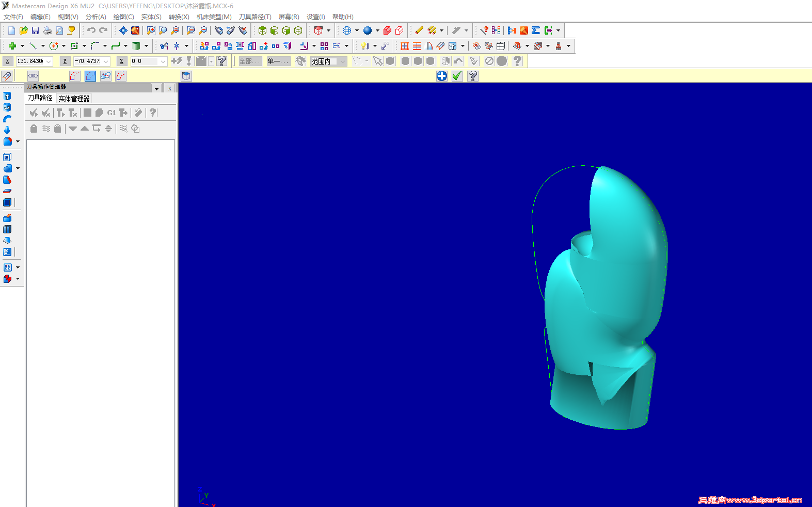The image size is (812, 507).
Task: Toggle the leftmost surface icon in the yellow ribbon
Action: 7,76
